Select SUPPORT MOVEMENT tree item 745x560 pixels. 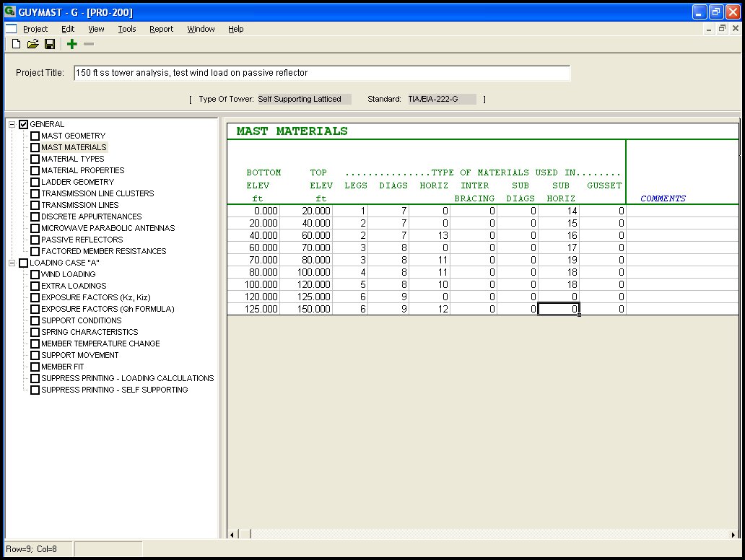80,355
